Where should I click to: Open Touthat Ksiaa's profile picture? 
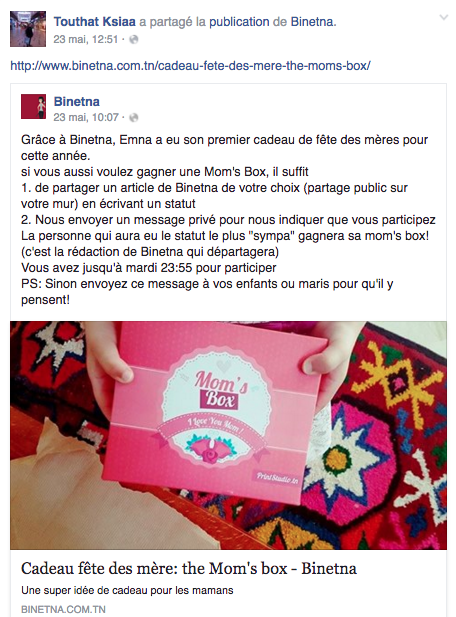pyautogui.click(x=28, y=29)
